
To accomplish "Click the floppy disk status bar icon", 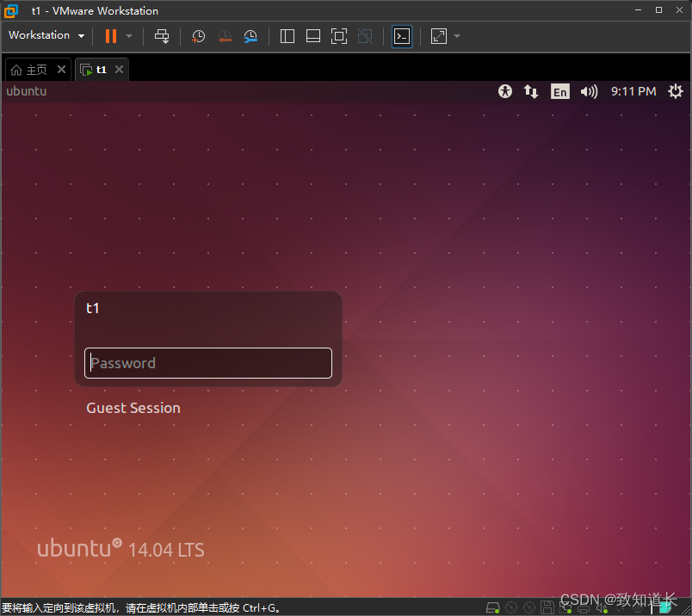I will point(547,607).
